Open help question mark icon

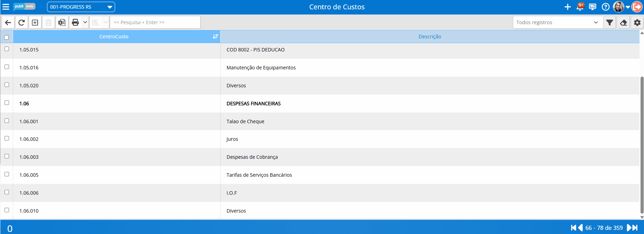pos(606,7)
